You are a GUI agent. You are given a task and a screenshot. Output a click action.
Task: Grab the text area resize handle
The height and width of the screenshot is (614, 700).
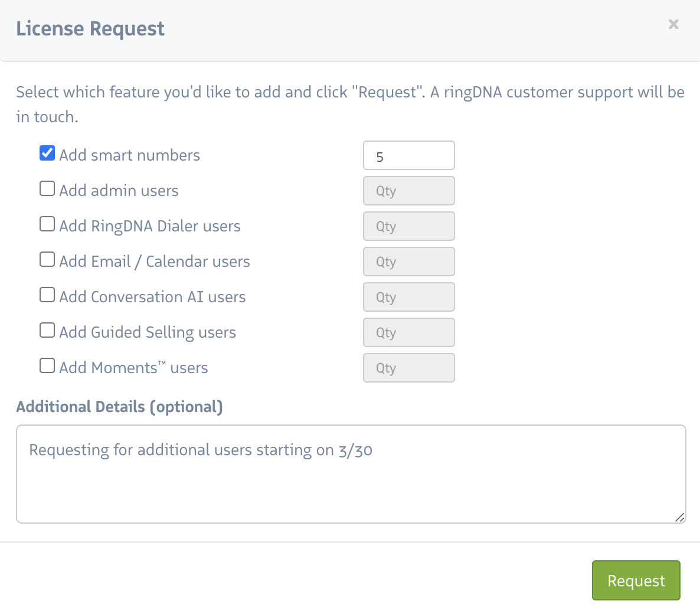click(x=680, y=517)
